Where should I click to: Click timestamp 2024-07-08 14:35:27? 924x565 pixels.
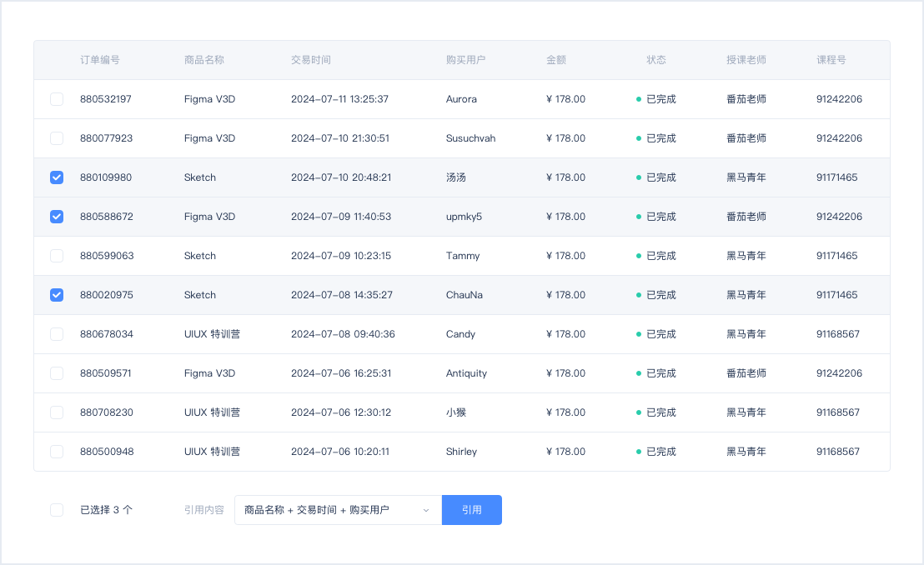[x=342, y=295]
